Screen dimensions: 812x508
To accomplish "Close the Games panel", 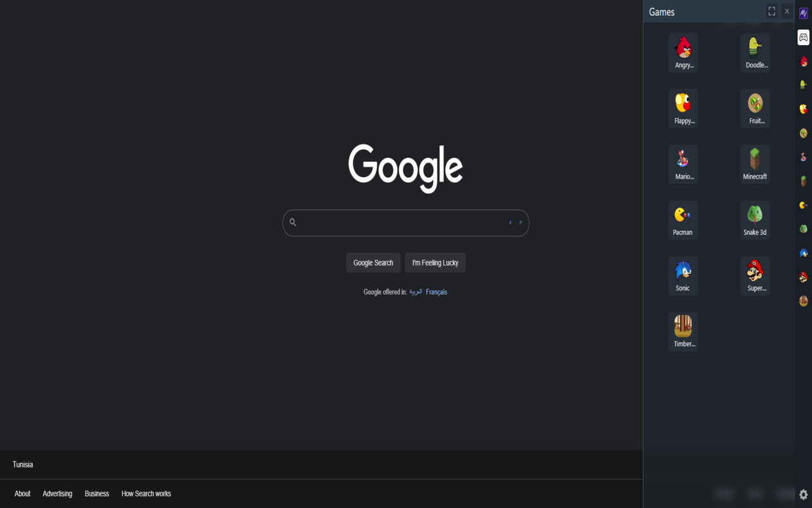I will click(787, 11).
